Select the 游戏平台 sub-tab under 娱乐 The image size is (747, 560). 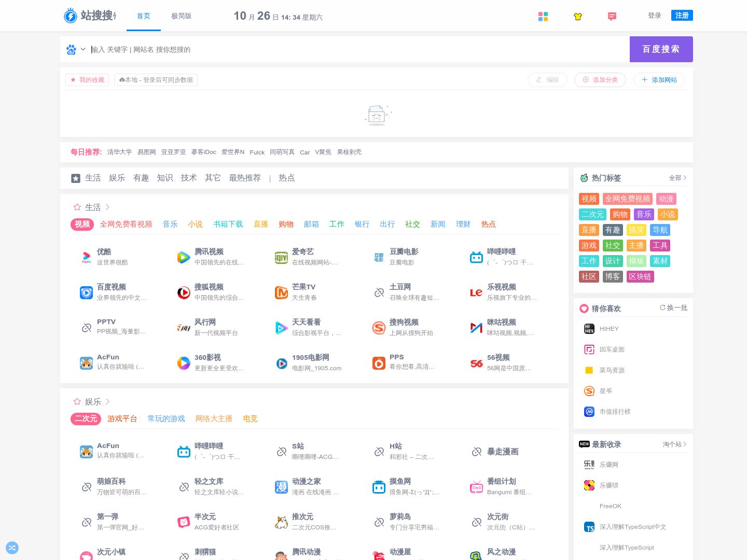pyautogui.click(x=122, y=418)
